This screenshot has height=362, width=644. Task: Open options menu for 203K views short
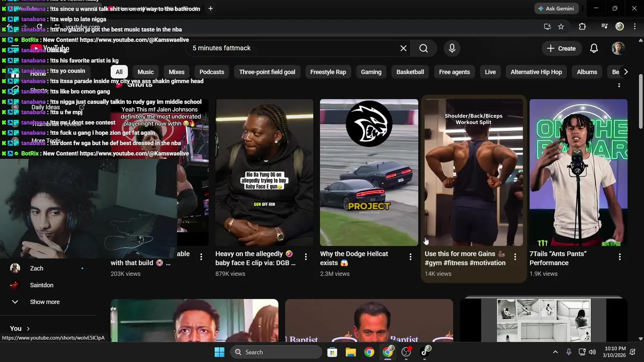click(x=201, y=257)
